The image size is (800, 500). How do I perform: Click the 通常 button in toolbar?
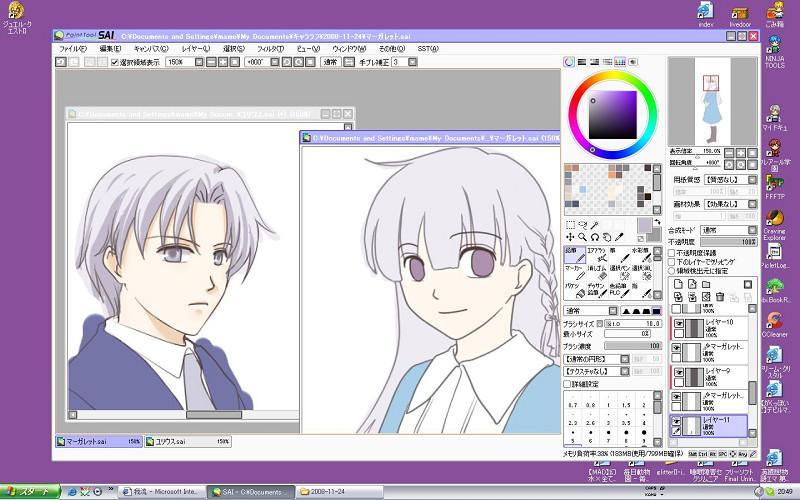click(x=331, y=62)
